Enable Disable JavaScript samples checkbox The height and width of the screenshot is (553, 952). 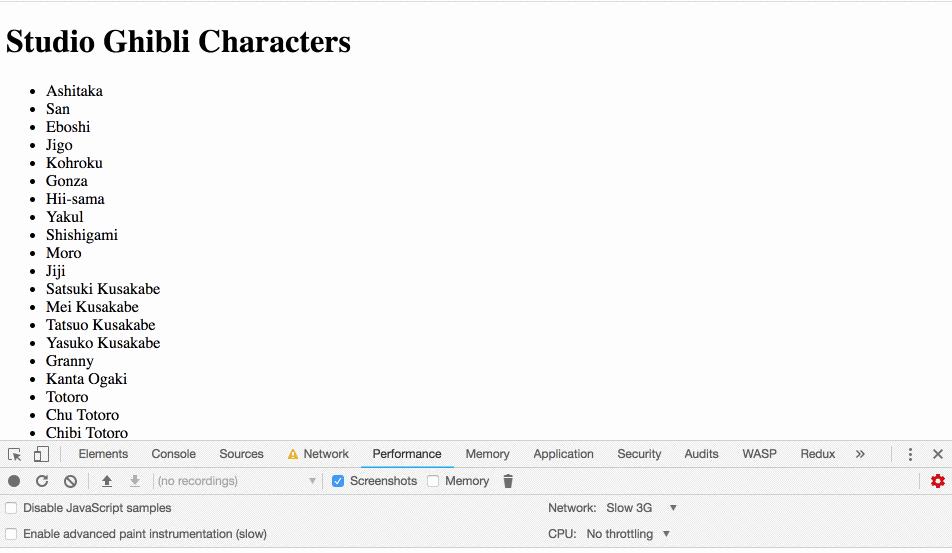click(x=11, y=508)
